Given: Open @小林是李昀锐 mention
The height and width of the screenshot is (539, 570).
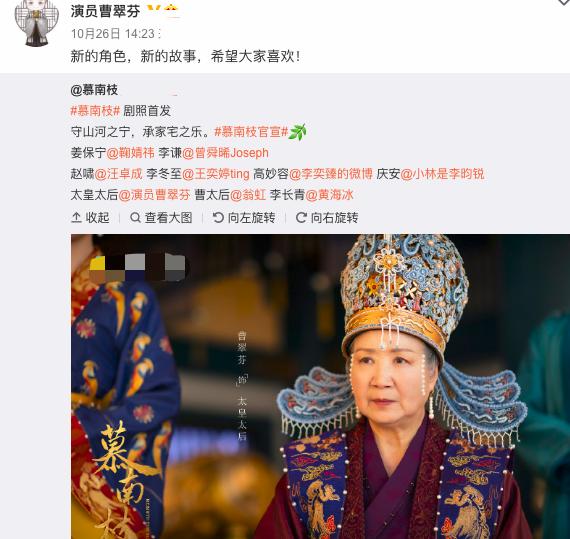Looking at the screenshot, I should 442,174.
